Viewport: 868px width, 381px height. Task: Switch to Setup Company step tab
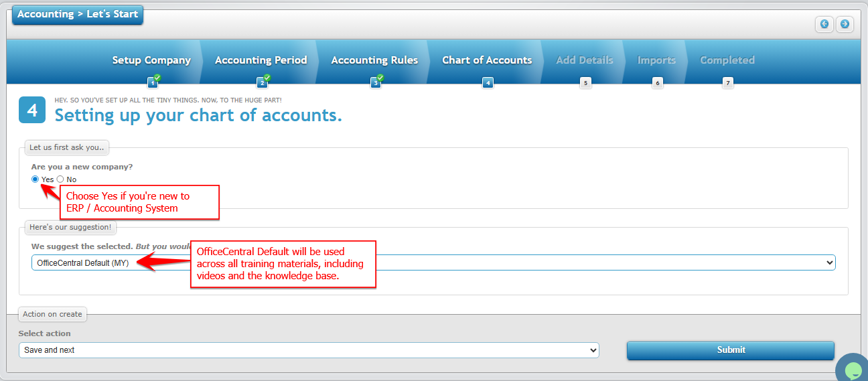point(151,60)
